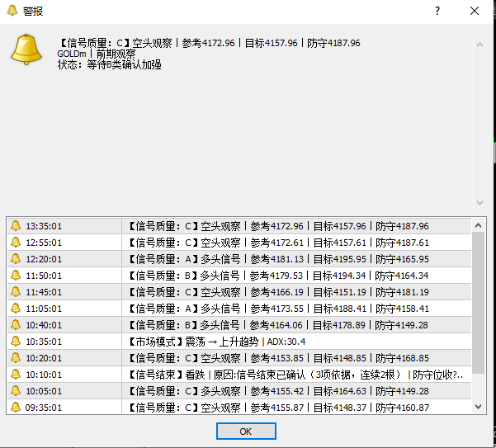Viewport: 496px width, 448px height.
Task: Select the 多头观察 message with 参考4155.42
Action: pyautogui.click(x=279, y=391)
